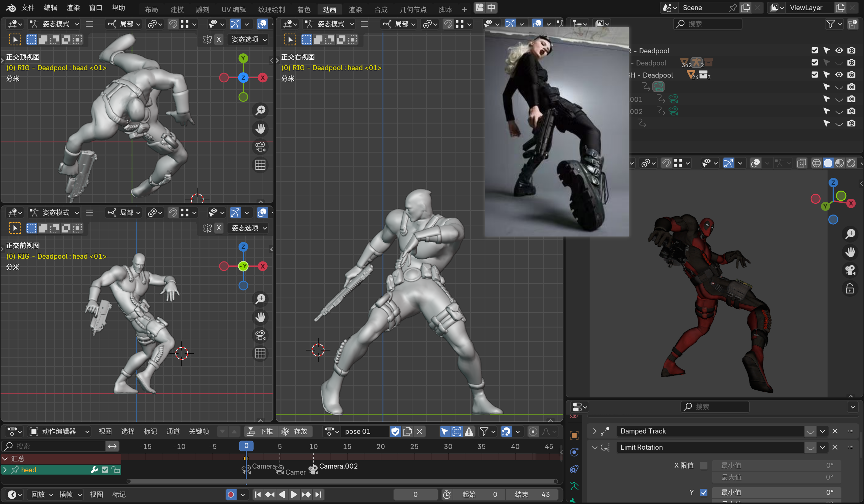Toggle exclude checkbox for RIG - Deadpool collection
Screen dimensions: 864x504
pyautogui.click(x=815, y=50)
